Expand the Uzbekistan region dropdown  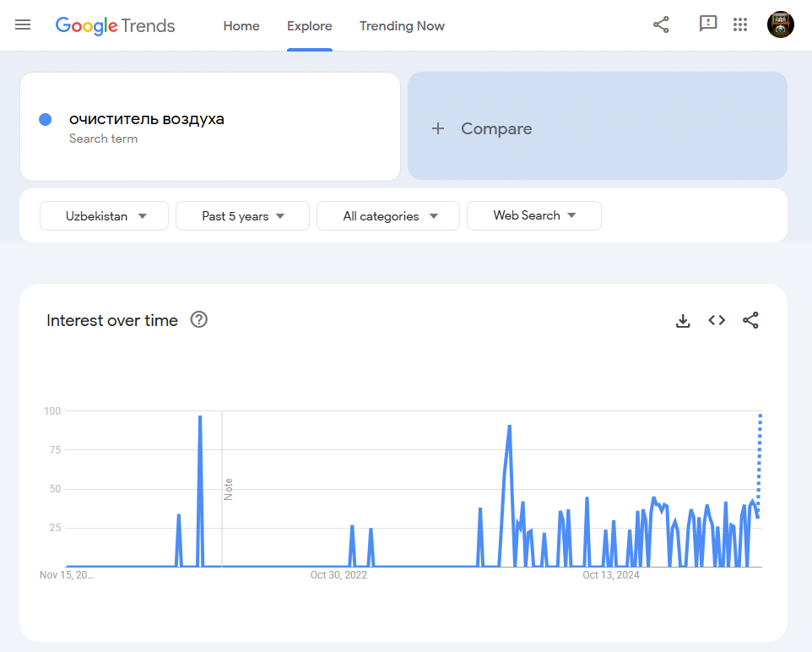point(105,216)
